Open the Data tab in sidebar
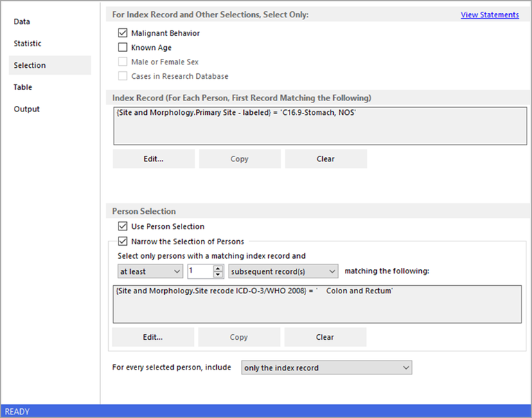This screenshot has height=418, width=532. coord(22,21)
